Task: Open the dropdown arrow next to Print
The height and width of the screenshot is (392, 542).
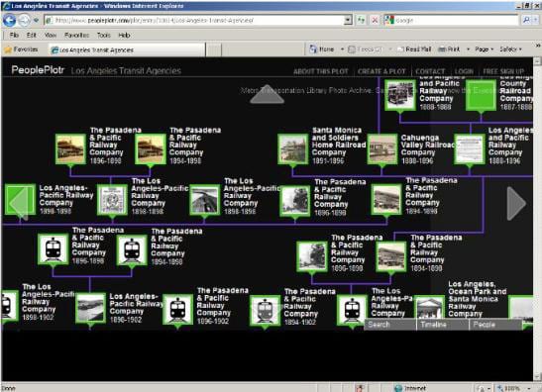Action: coord(468,49)
